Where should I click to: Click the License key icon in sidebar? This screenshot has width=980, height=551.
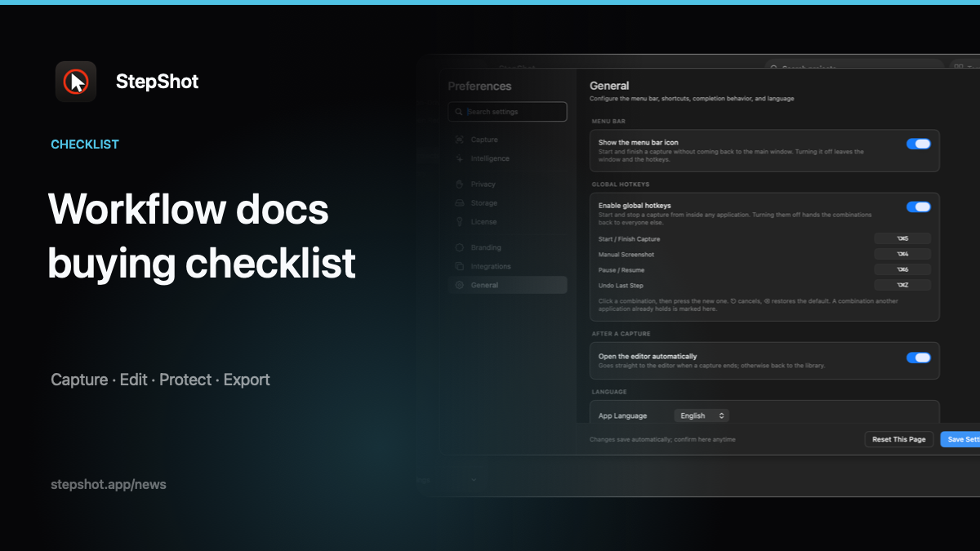460,222
